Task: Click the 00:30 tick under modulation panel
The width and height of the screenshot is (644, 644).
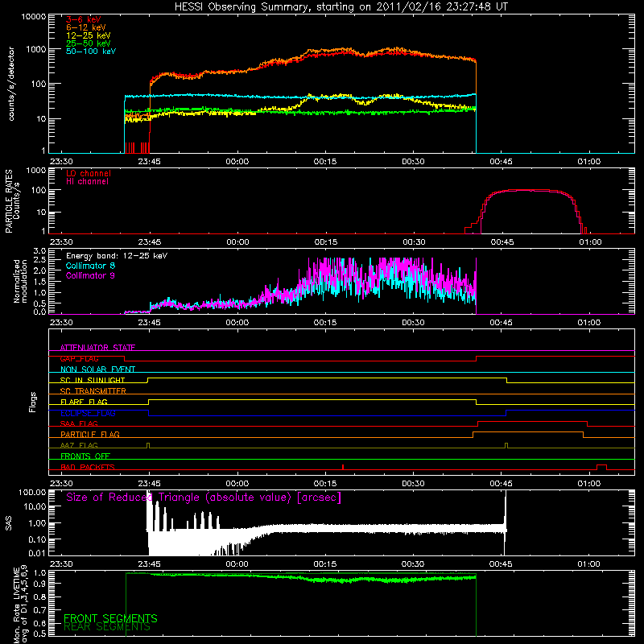Action: coord(413,323)
